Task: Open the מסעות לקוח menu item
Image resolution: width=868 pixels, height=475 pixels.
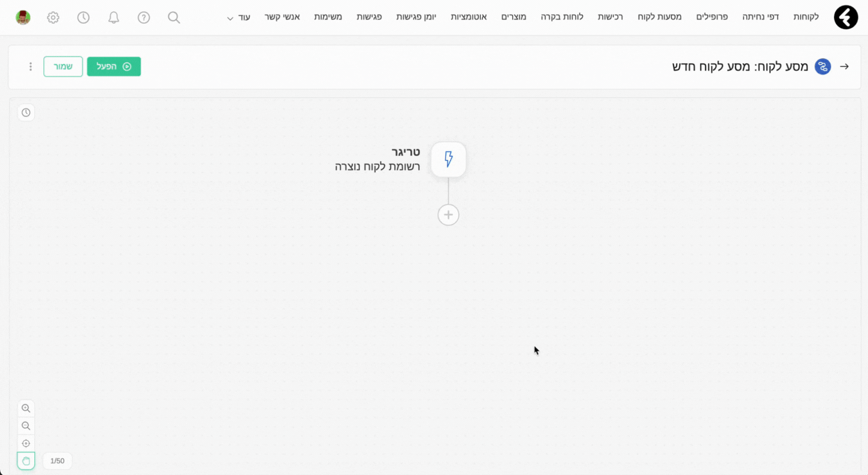Action: click(660, 17)
